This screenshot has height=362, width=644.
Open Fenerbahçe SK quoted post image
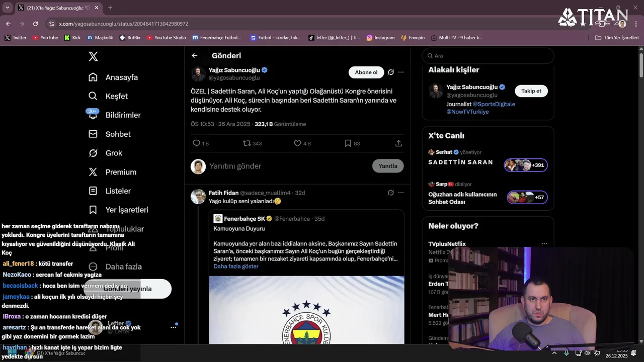pyautogui.click(x=306, y=310)
